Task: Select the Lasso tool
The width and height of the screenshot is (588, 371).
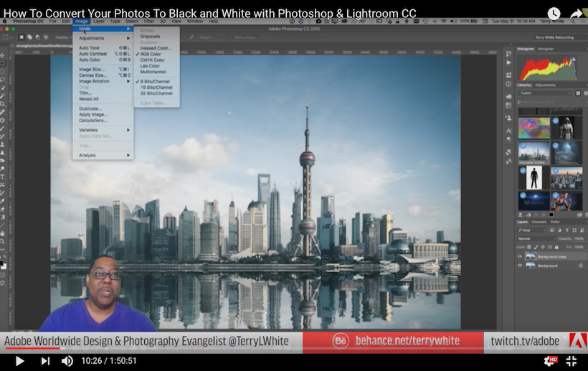Action: 3,80
